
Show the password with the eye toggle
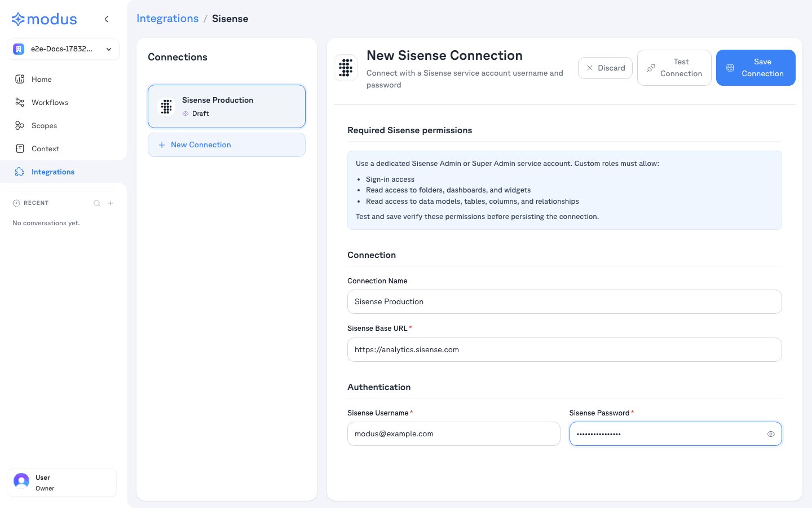point(771,434)
